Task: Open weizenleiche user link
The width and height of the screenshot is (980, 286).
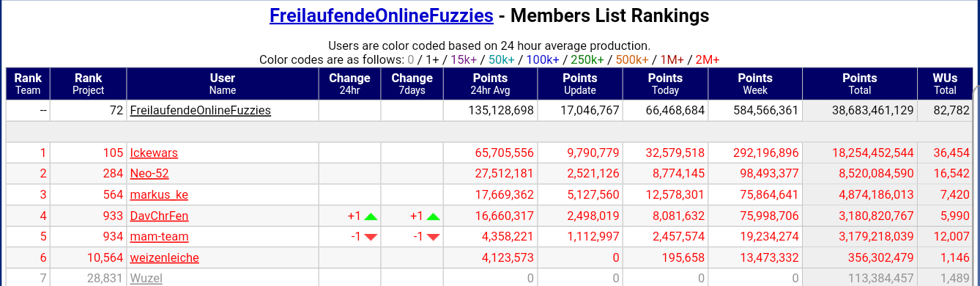Action: [x=165, y=258]
